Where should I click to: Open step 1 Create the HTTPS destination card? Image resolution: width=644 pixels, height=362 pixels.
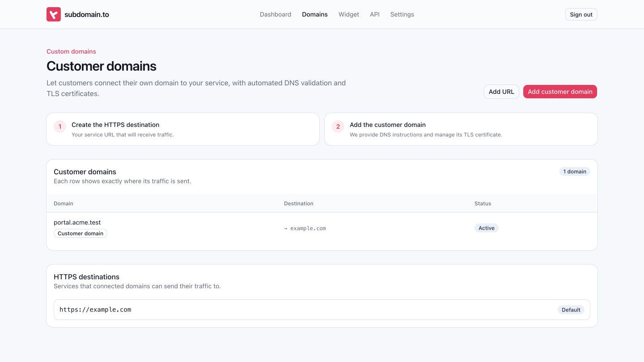click(x=183, y=129)
